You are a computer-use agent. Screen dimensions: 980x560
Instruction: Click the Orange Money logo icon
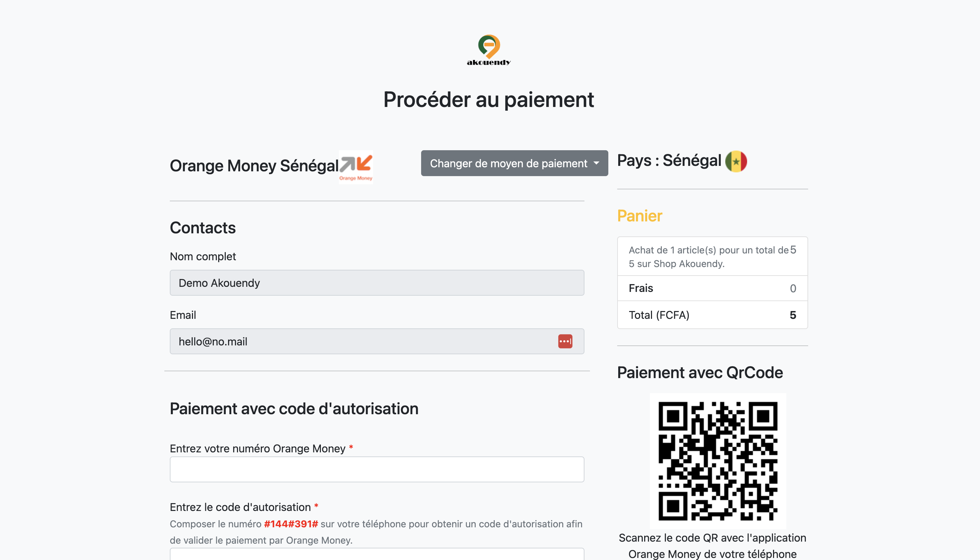[x=356, y=167]
